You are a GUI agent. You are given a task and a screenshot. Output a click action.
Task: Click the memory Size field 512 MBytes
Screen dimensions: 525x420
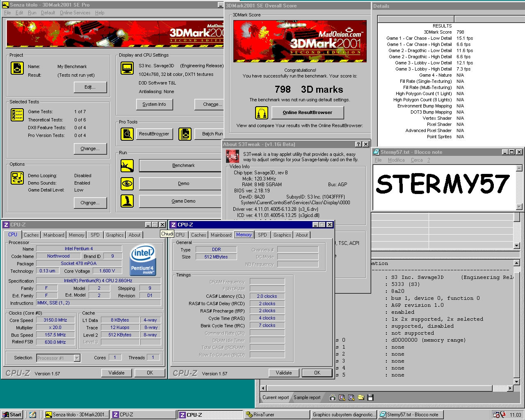(216, 257)
